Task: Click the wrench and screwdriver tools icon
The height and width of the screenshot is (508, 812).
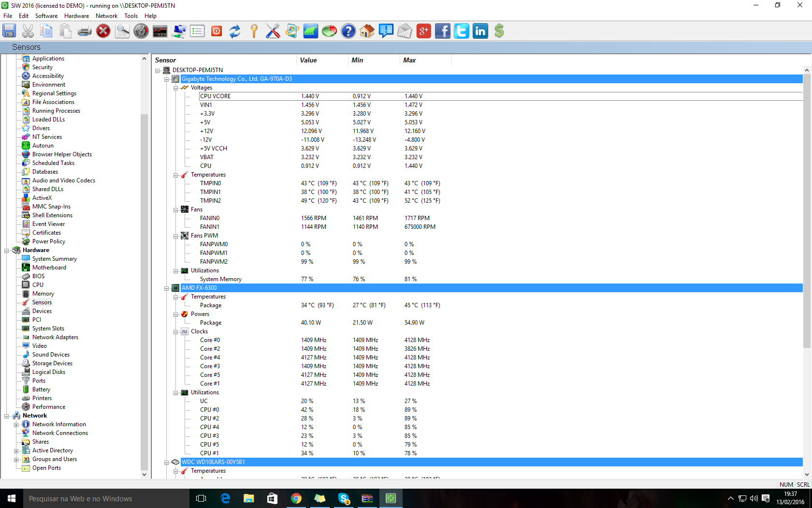Action: coord(273,31)
